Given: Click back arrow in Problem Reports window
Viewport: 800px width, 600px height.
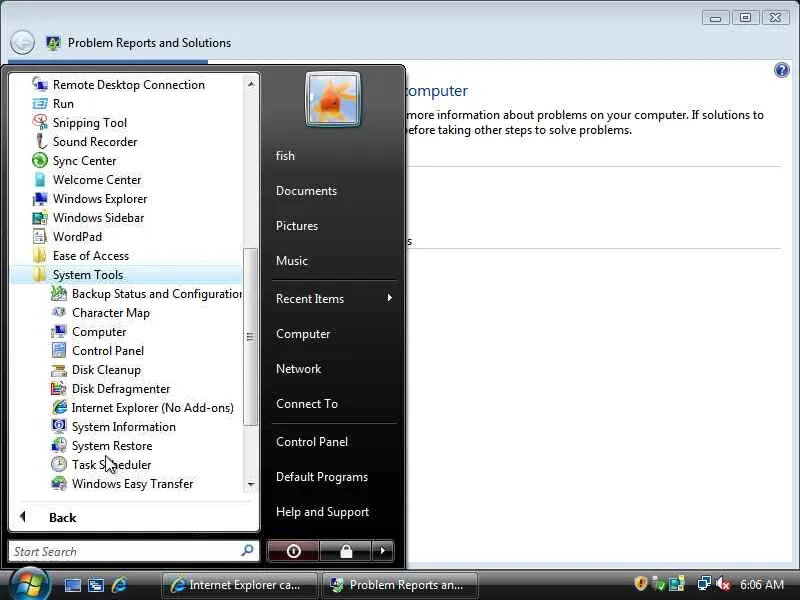Looking at the screenshot, I should tap(22, 42).
